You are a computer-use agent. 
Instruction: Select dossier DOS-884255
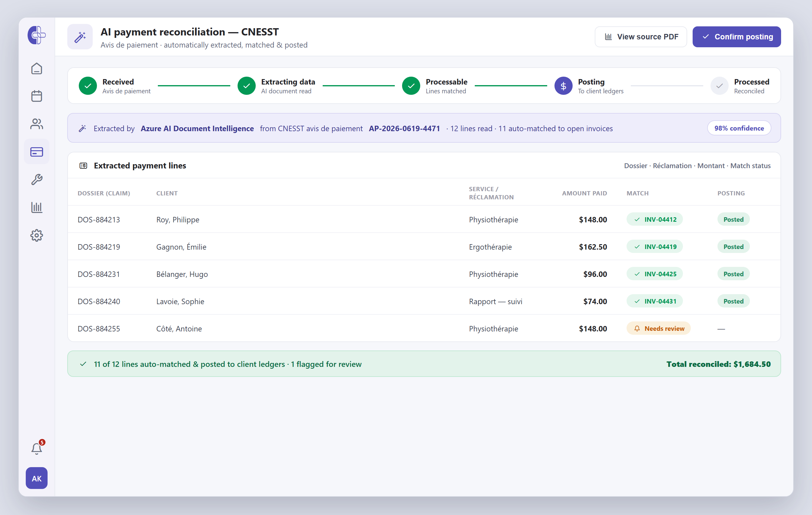click(x=99, y=329)
